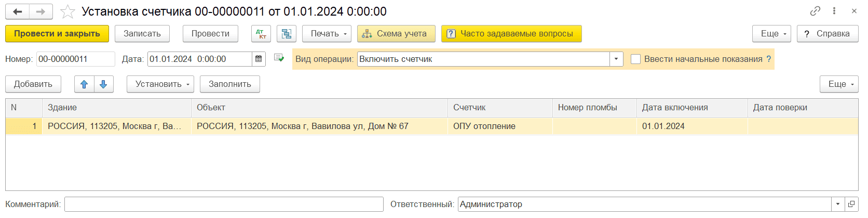Image resolution: width=868 pixels, height=218 pixels.
Task: Expand the Вид операции dropdown
Action: coord(616,59)
